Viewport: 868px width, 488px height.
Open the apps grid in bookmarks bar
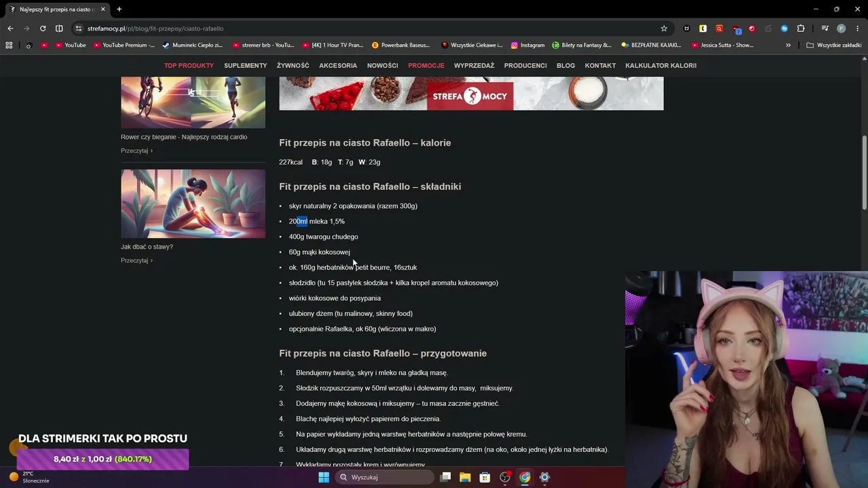click(9, 45)
